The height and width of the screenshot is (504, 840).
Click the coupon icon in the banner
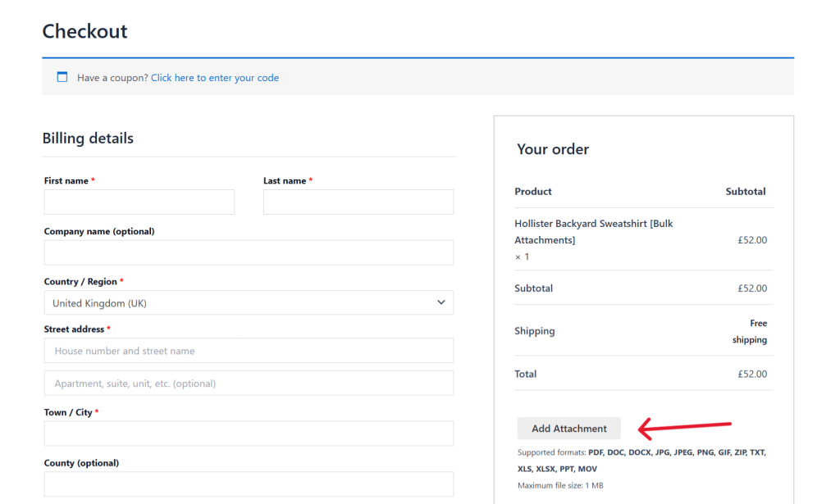[62, 76]
